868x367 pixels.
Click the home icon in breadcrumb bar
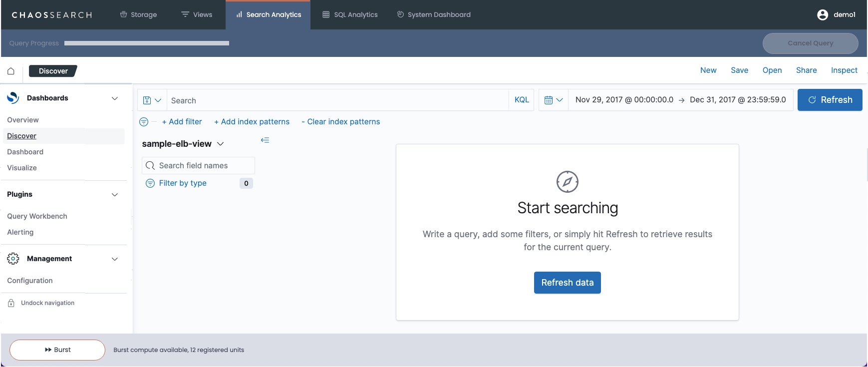click(x=11, y=71)
